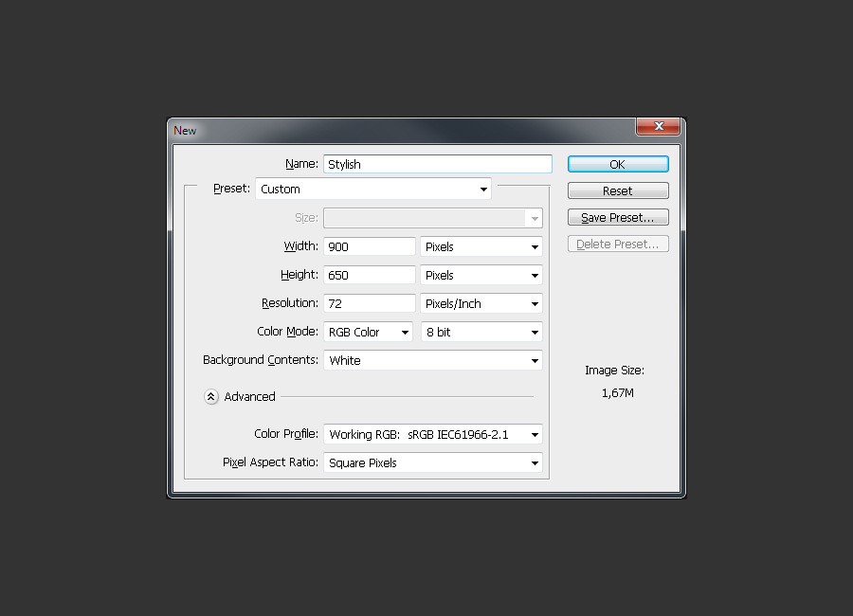The height and width of the screenshot is (616, 853).
Task: Click the Delete Preset button
Action: click(x=618, y=244)
